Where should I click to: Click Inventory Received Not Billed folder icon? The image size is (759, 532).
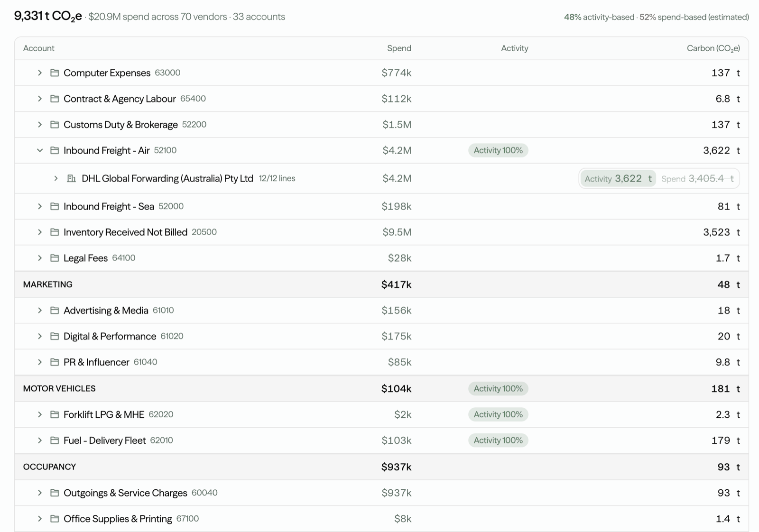click(x=55, y=232)
